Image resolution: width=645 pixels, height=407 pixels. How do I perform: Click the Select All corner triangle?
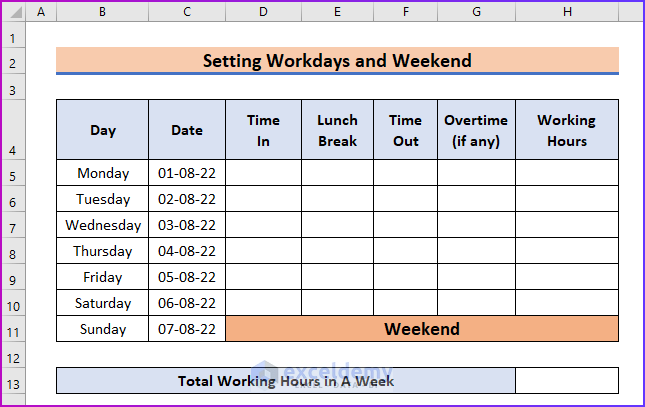tap(13, 12)
